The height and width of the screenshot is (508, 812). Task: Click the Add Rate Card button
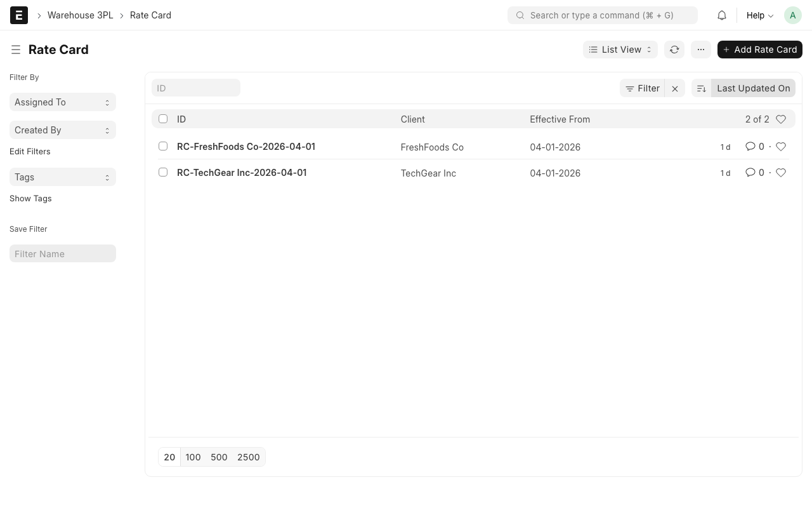(759, 50)
